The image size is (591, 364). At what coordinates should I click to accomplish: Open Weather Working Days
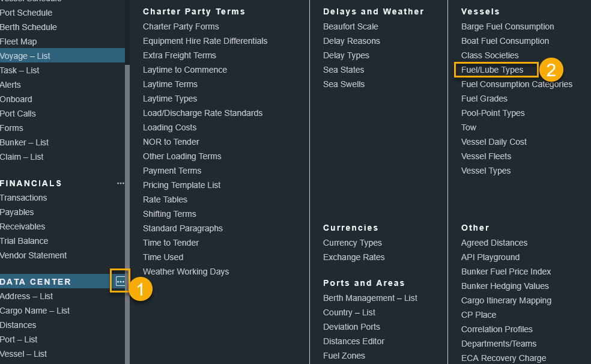(186, 271)
